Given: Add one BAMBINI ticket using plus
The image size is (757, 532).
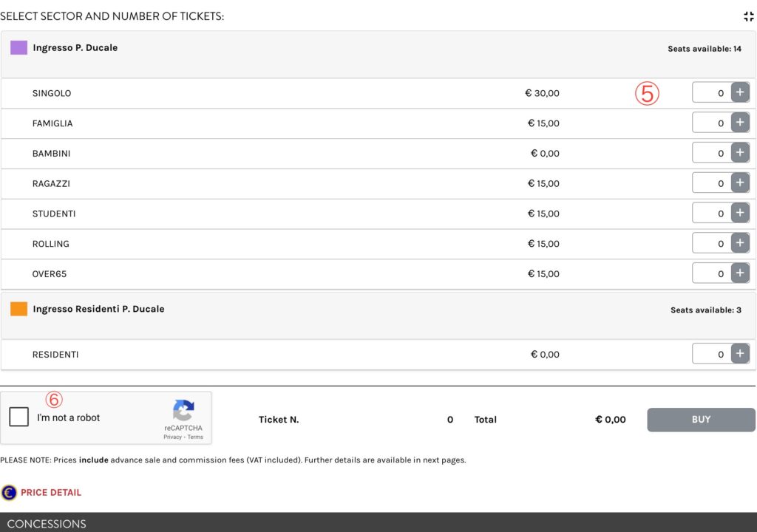Looking at the screenshot, I should [740, 153].
